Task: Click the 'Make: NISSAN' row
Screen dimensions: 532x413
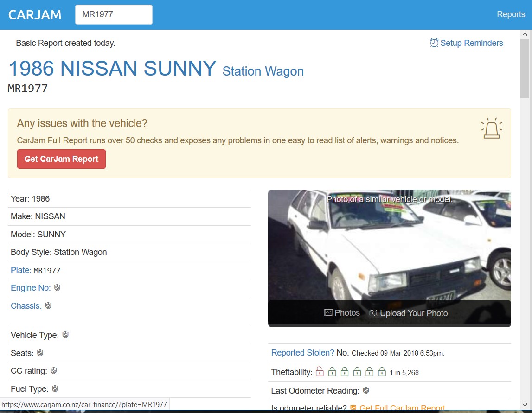Action: point(129,216)
